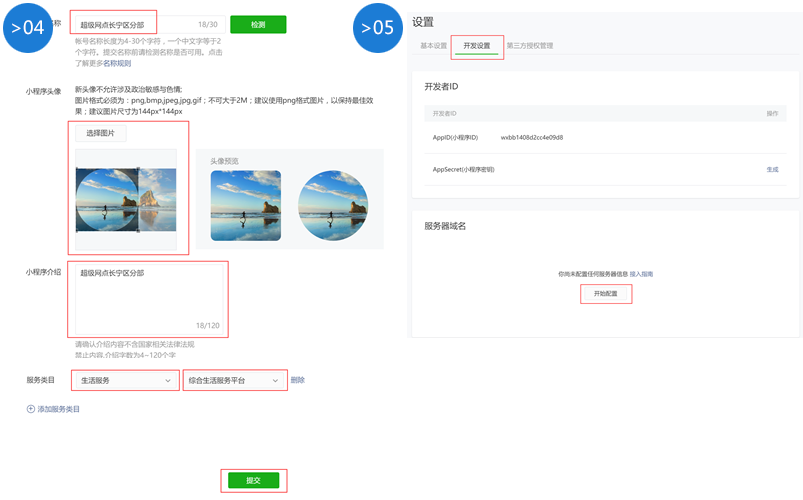
Task: Click 删除 to remove the service category
Action: click(x=297, y=380)
